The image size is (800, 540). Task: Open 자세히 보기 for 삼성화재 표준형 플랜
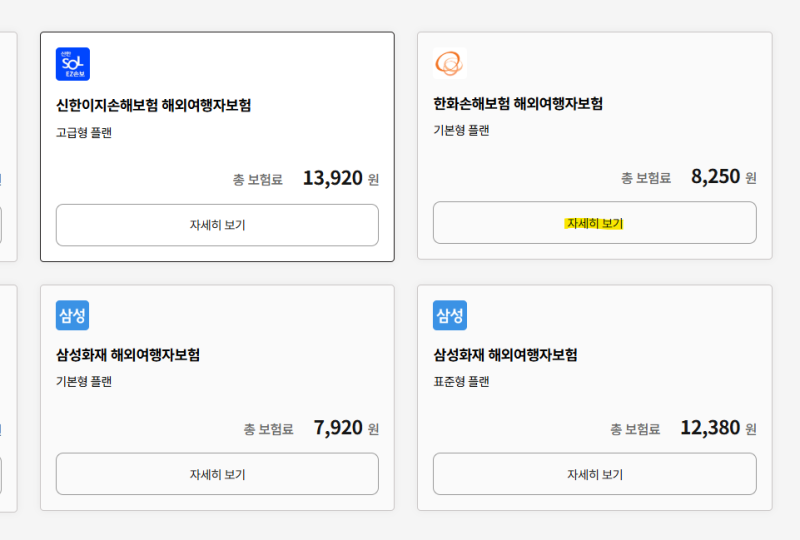(595, 474)
